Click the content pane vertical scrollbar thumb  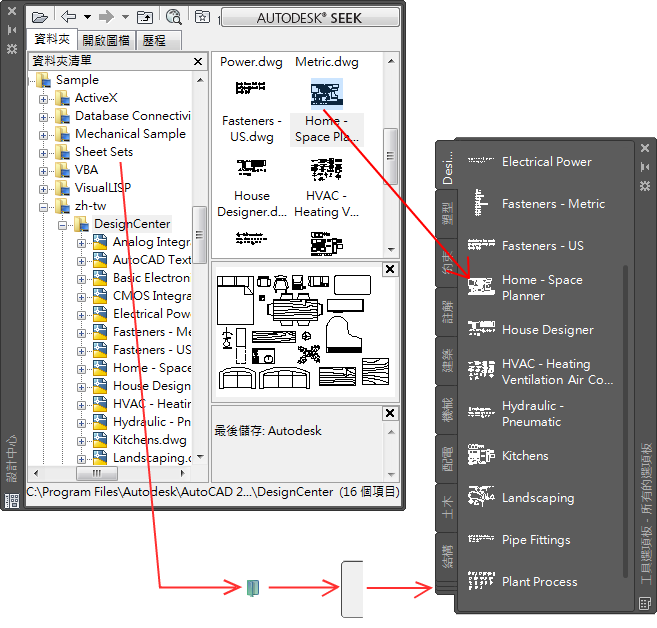pyautogui.click(x=391, y=156)
